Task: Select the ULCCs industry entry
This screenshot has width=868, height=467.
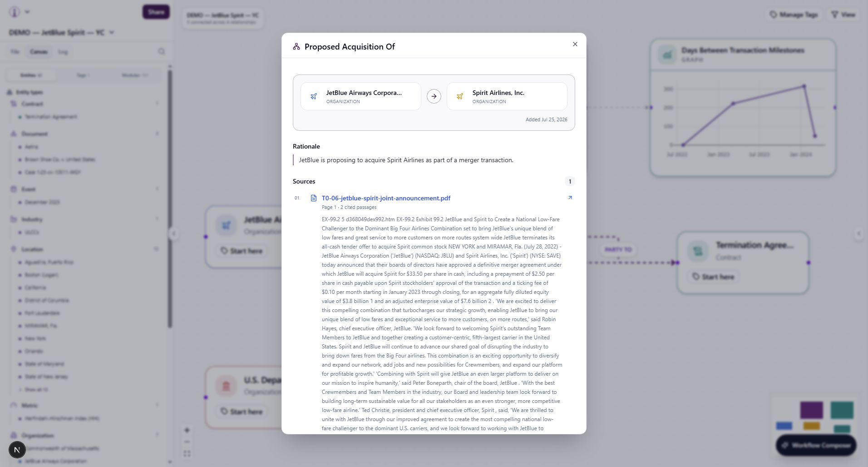Action: coord(32,232)
